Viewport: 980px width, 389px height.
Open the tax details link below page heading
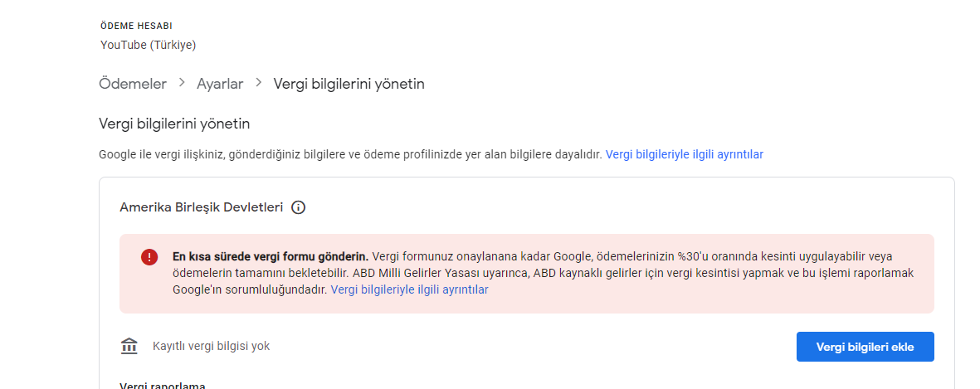click(x=685, y=154)
